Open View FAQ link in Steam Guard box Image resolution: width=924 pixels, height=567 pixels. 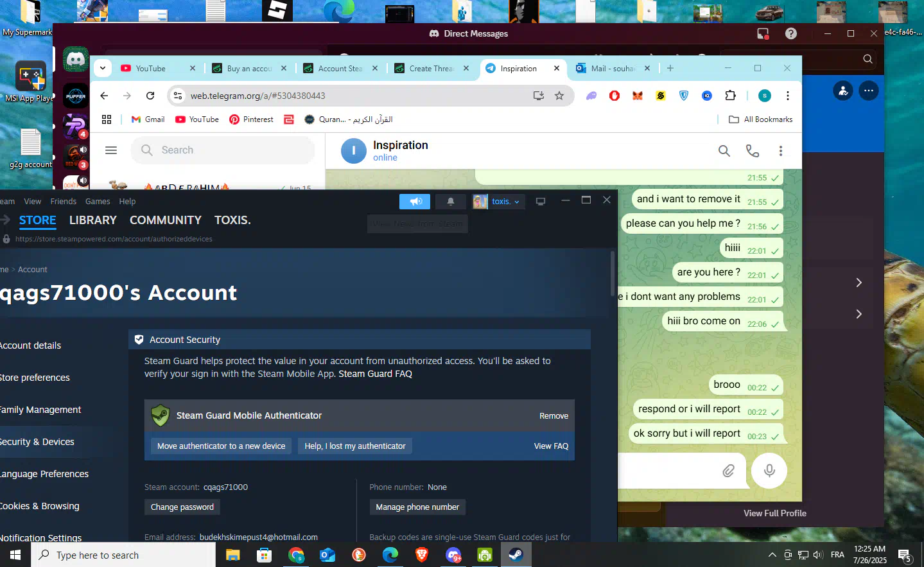click(x=551, y=446)
